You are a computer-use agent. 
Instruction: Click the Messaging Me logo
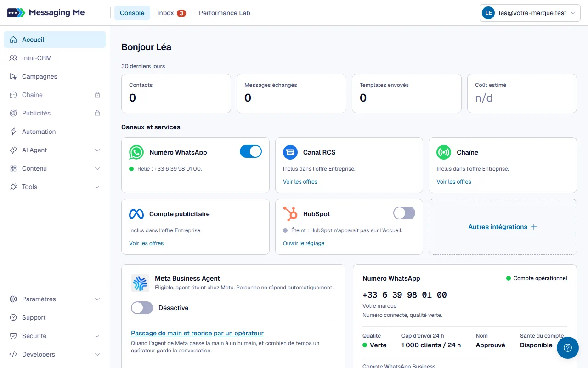click(x=46, y=13)
